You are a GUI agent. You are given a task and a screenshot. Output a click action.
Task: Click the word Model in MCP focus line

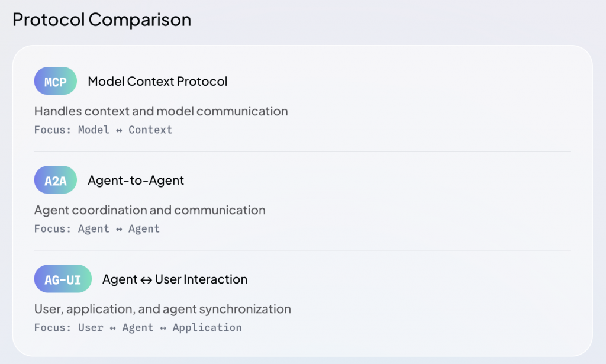(94, 130)
